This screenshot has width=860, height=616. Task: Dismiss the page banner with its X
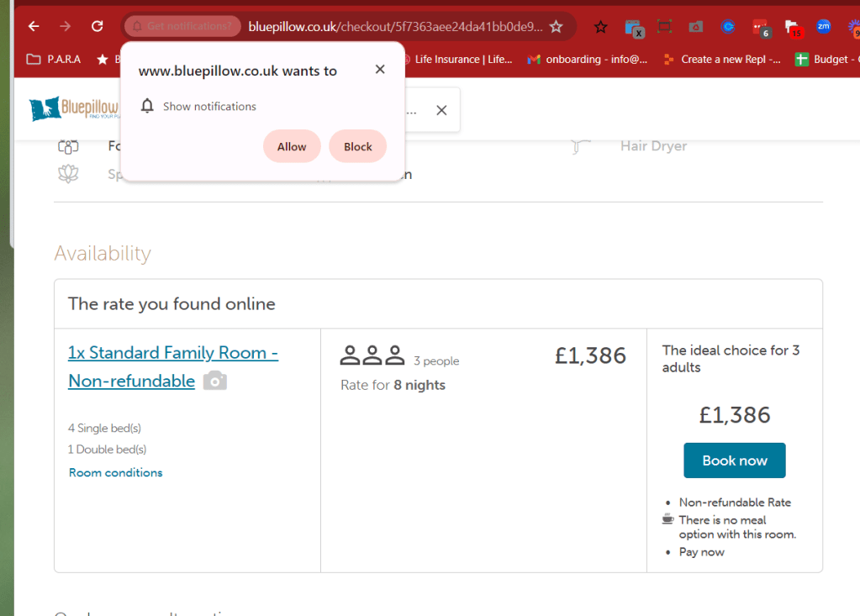[x=441, y=110]
